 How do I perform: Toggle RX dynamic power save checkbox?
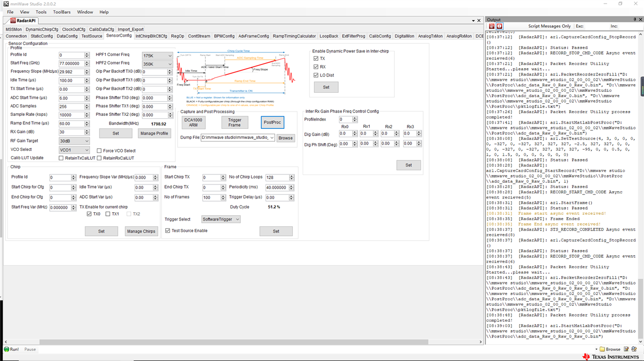[x=316, y=67]
